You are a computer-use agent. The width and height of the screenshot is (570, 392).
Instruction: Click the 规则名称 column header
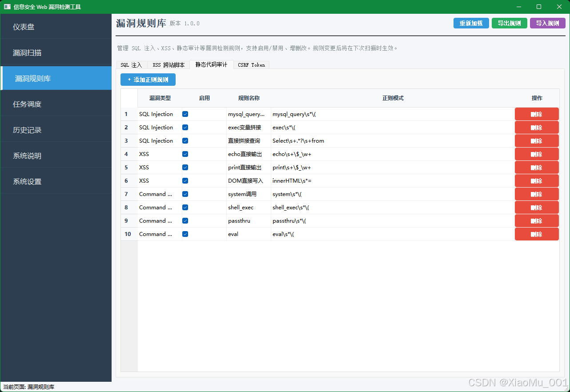(x=249, y=98)
